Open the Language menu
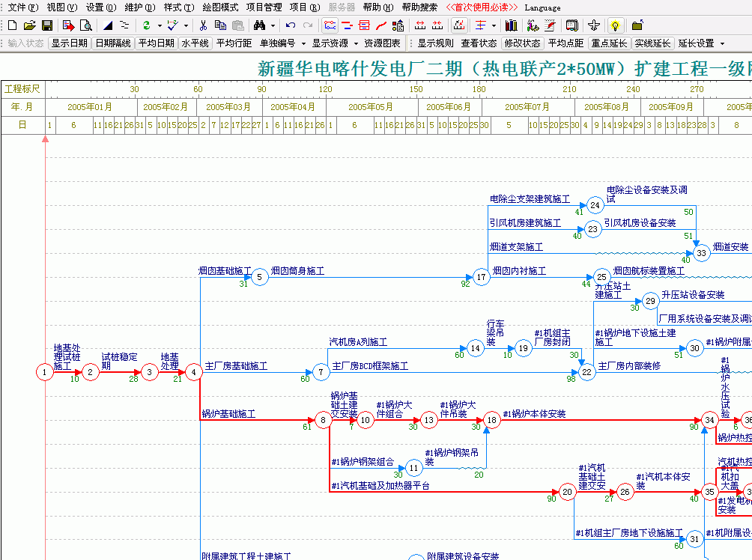 click(542, 7)
